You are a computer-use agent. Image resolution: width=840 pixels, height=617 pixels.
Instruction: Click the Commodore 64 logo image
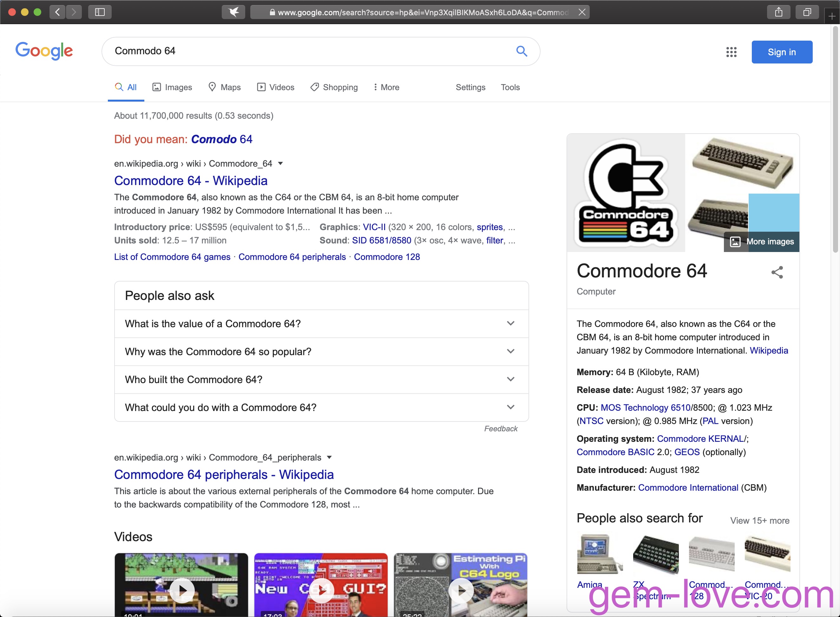pyautogui.click(x=626, y=193)
